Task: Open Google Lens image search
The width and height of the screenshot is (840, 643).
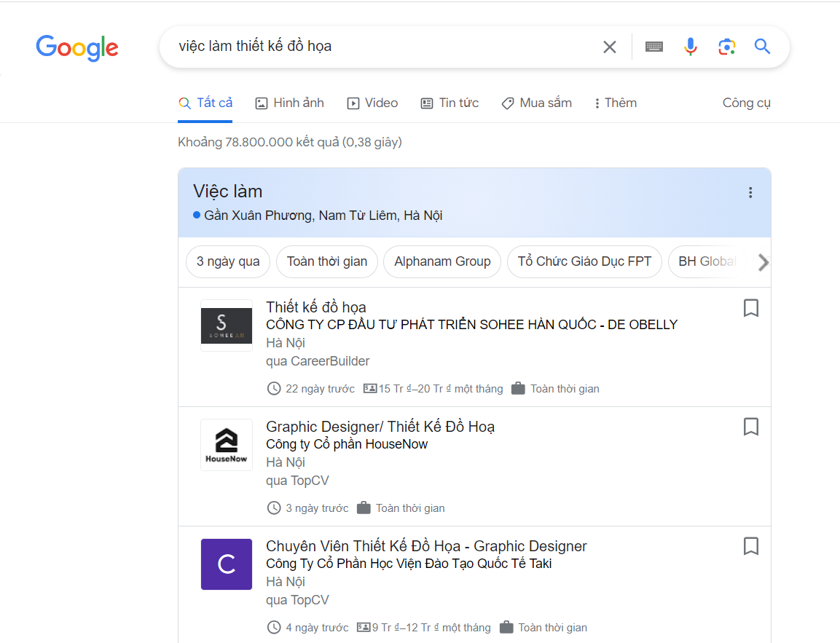Action: pos(726,47)
